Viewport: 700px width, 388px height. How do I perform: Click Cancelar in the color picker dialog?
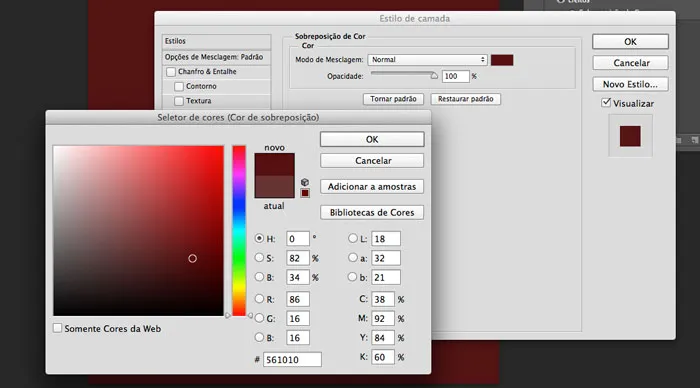tap(372, 161)
